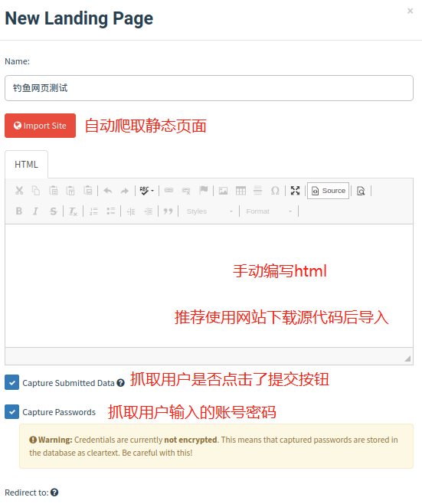This screenshot has height=504, width=422.
Task: Toggle Strikethrough formatting
Action: coord(53,211)
